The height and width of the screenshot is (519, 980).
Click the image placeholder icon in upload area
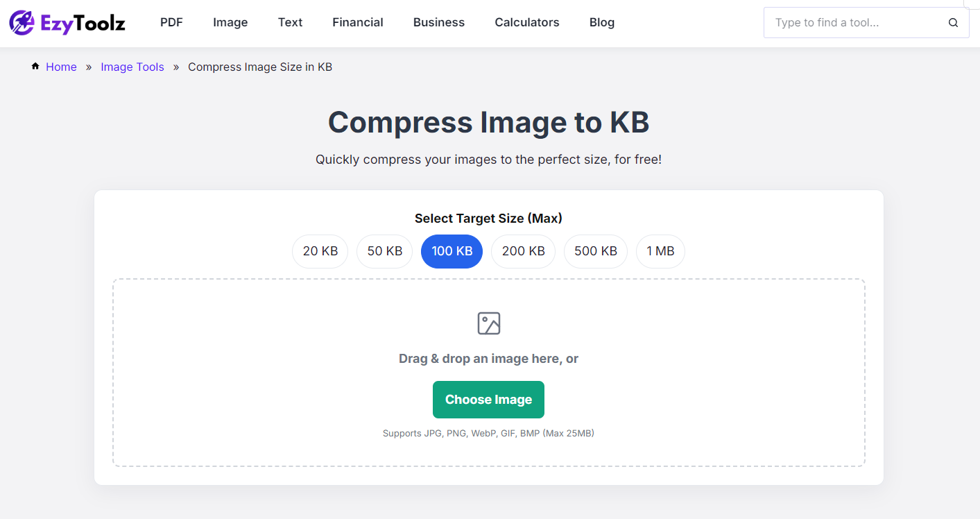pos(488,323)
